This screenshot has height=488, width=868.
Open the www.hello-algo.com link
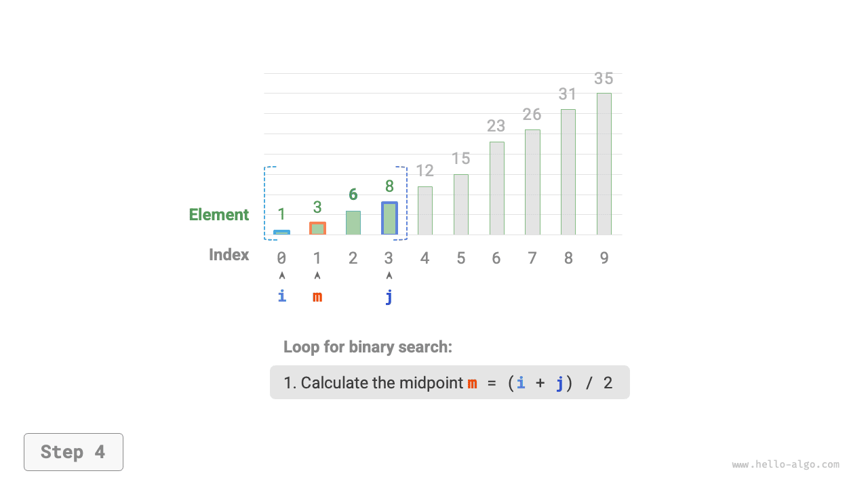point(785,465)
